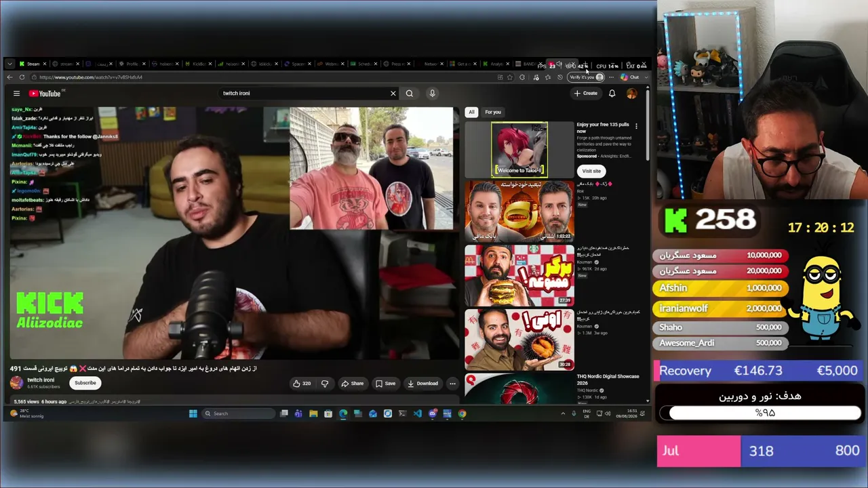Open the taskbar volume icon
Screen dimensions: 868x488
(x=609, y=413)
